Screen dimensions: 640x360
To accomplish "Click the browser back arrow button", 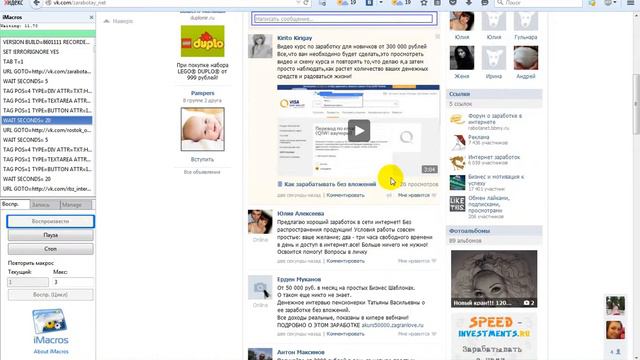I will [36, 3].
